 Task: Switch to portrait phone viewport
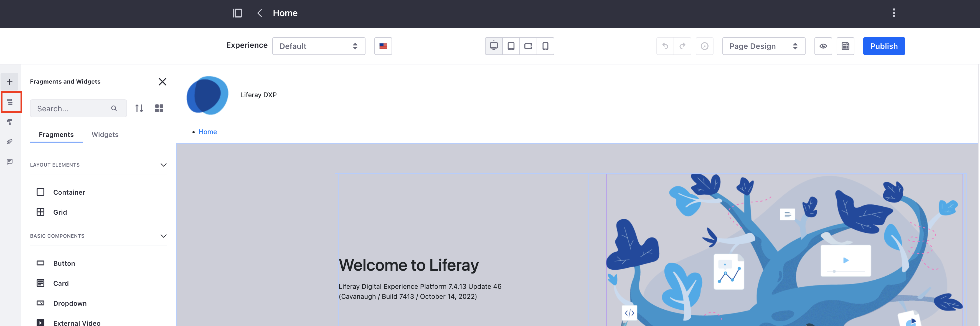pos(545,46)
